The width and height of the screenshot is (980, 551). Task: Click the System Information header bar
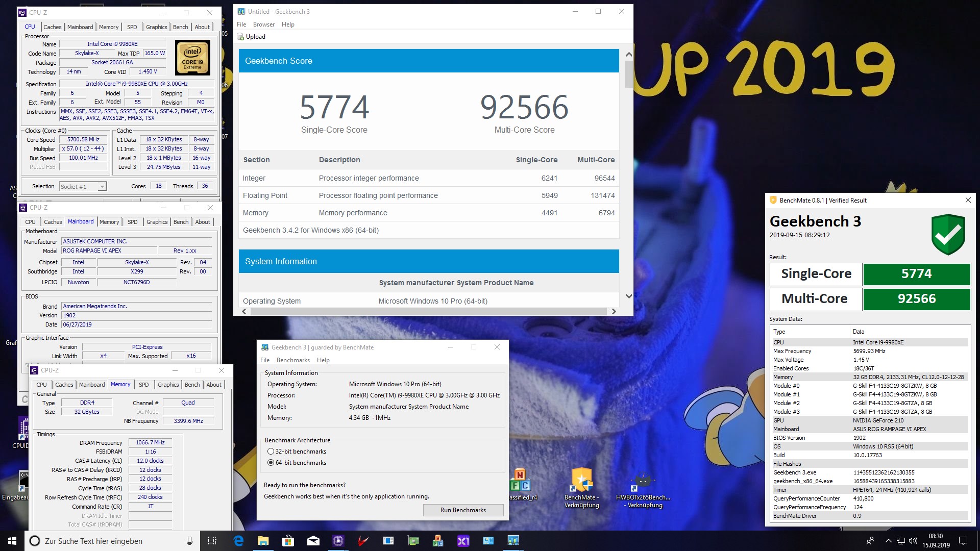[429, 261]
